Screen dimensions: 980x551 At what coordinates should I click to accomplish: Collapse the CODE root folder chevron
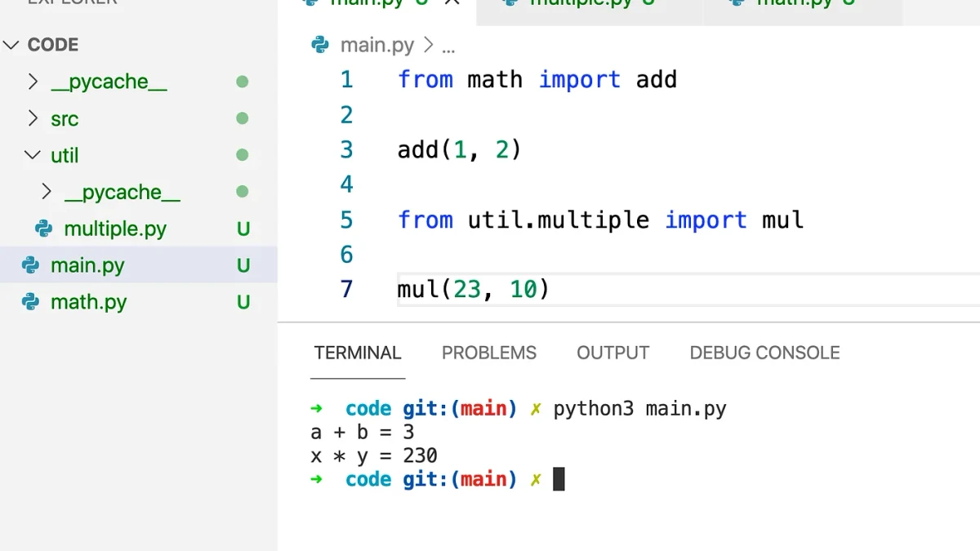click(11, 45)
